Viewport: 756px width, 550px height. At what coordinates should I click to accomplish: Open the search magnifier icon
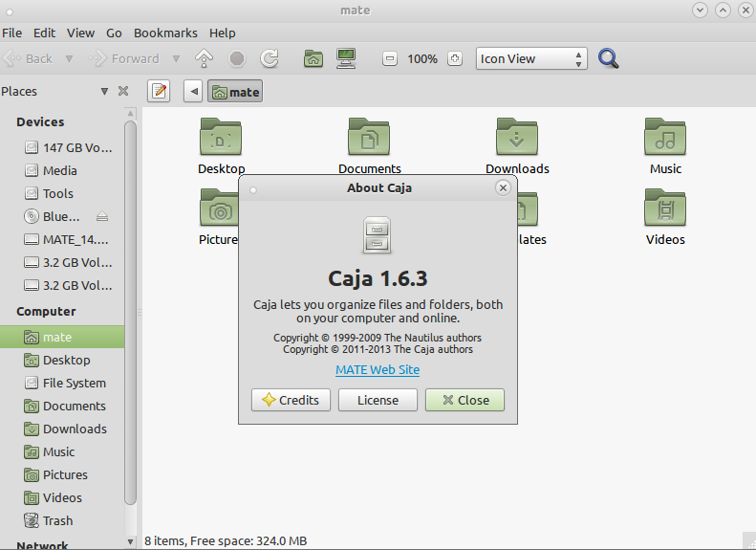click(x=609, y=59)
